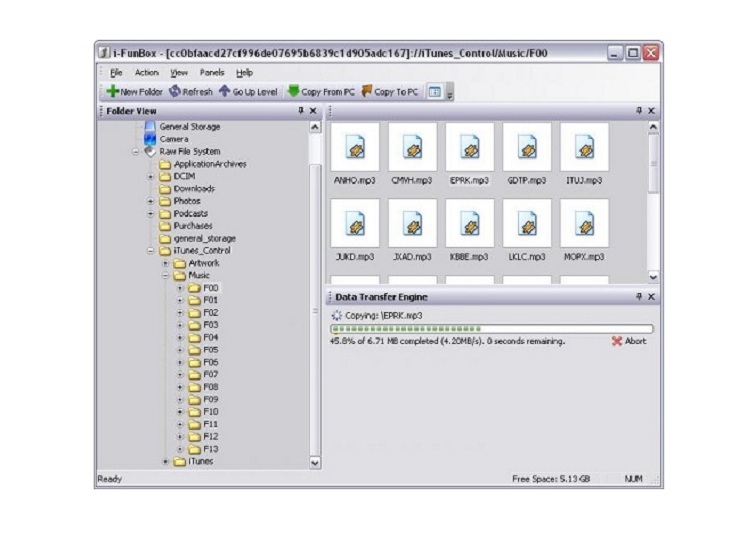Open the Action menu

point(147,73)
